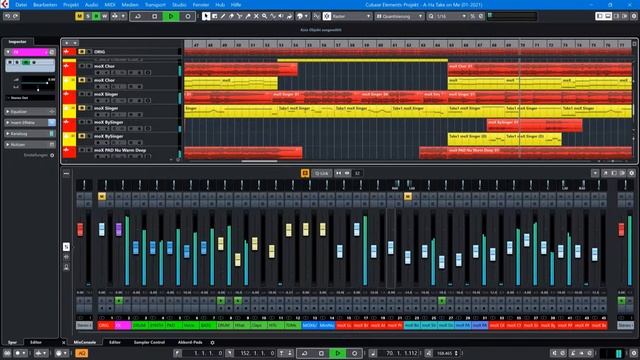640x360 pixels.
Task: Select the Mute X tool
Action: point(256,16)
